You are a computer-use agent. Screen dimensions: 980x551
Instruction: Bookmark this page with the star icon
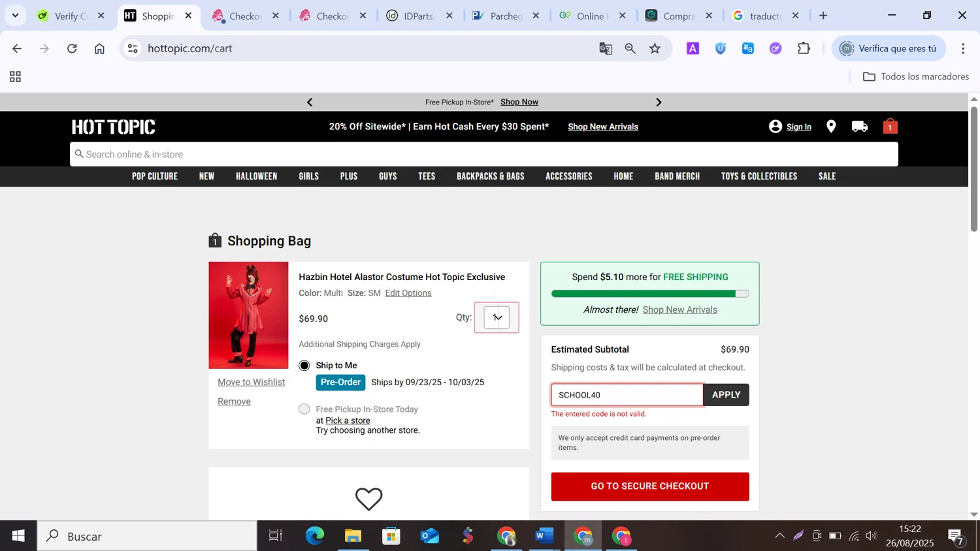click(655, 48)
